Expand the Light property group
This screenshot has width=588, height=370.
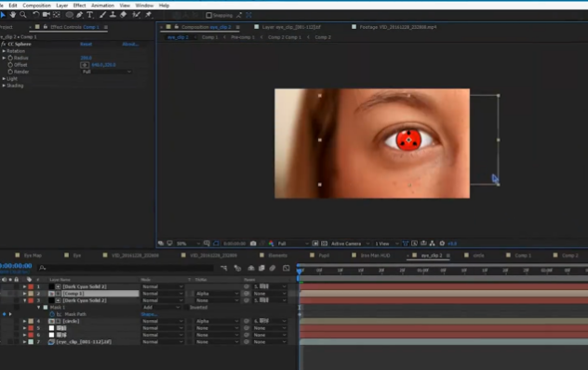coord(4,79)
